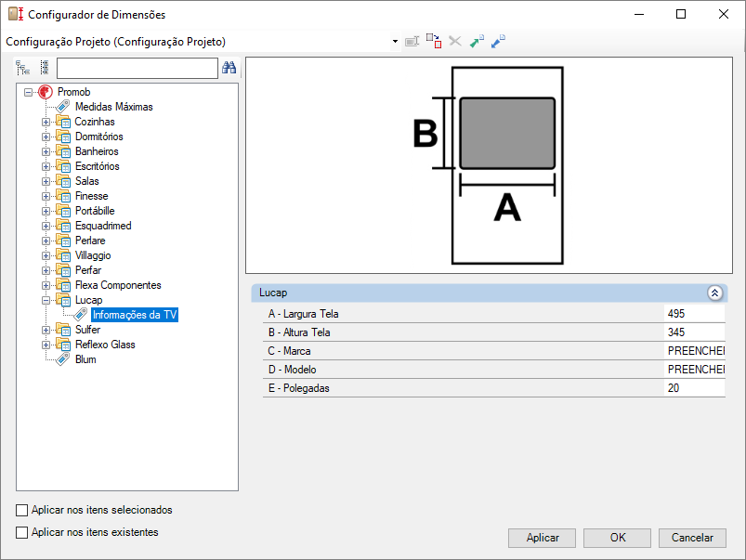Screen dimensions: 746x560
Task: Click the Portábille folder icon
Action: (x=63, y=211)
